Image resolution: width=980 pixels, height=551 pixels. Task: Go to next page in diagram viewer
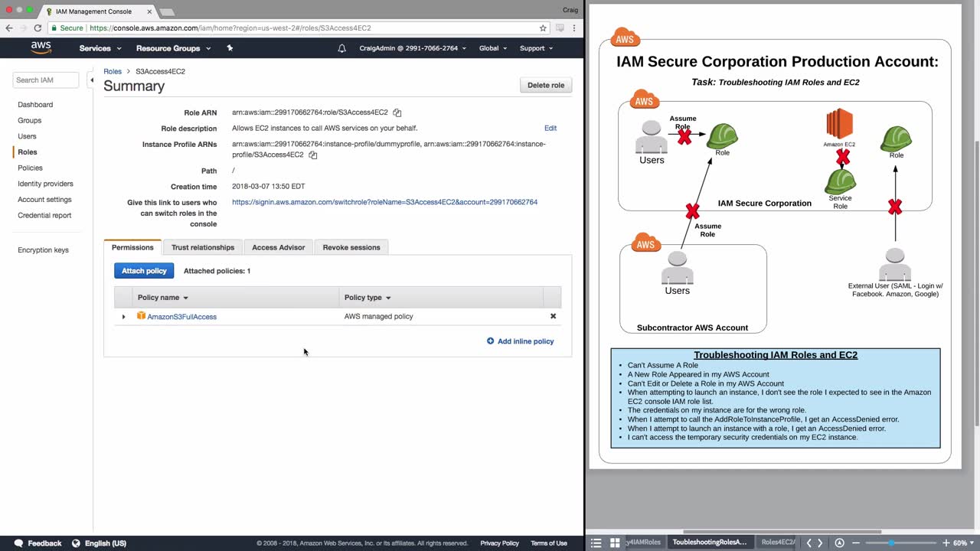(820, 543)
